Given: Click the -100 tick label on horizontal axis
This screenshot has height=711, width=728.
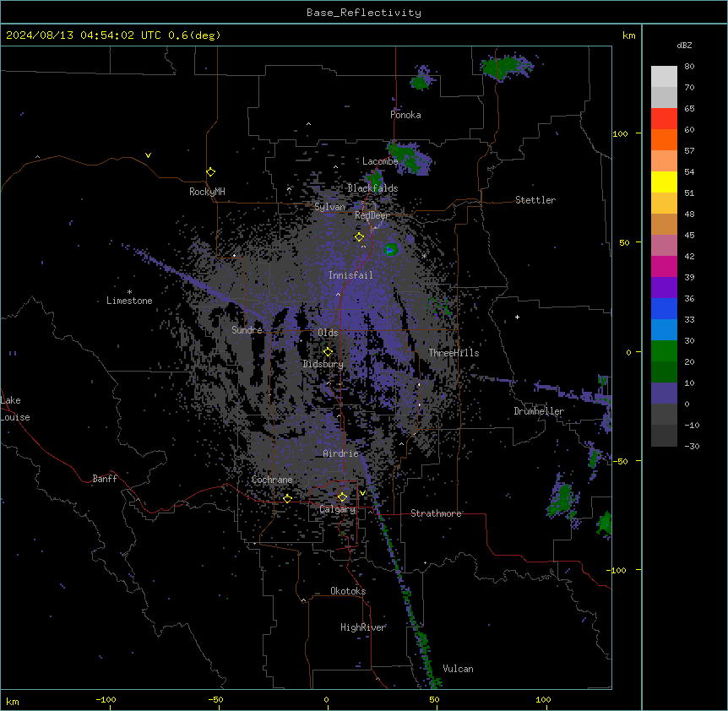Looking at the screenshot, I should [106, 699].
